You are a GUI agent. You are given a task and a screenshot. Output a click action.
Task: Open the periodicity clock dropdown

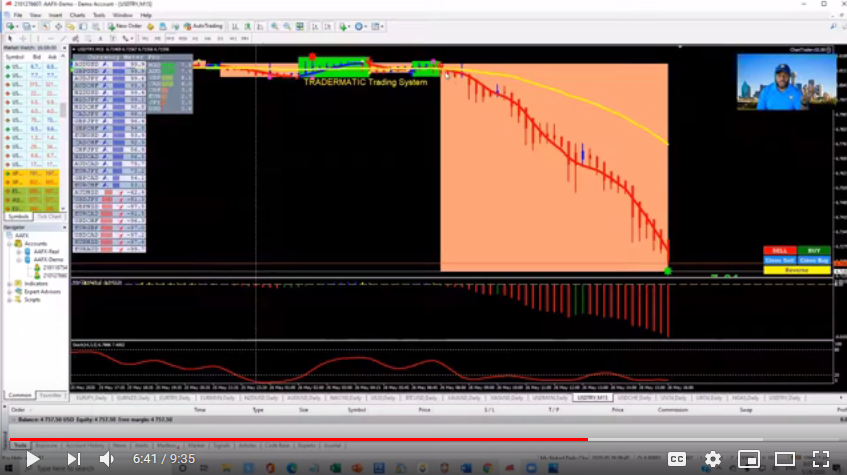[x=360, y=26]
